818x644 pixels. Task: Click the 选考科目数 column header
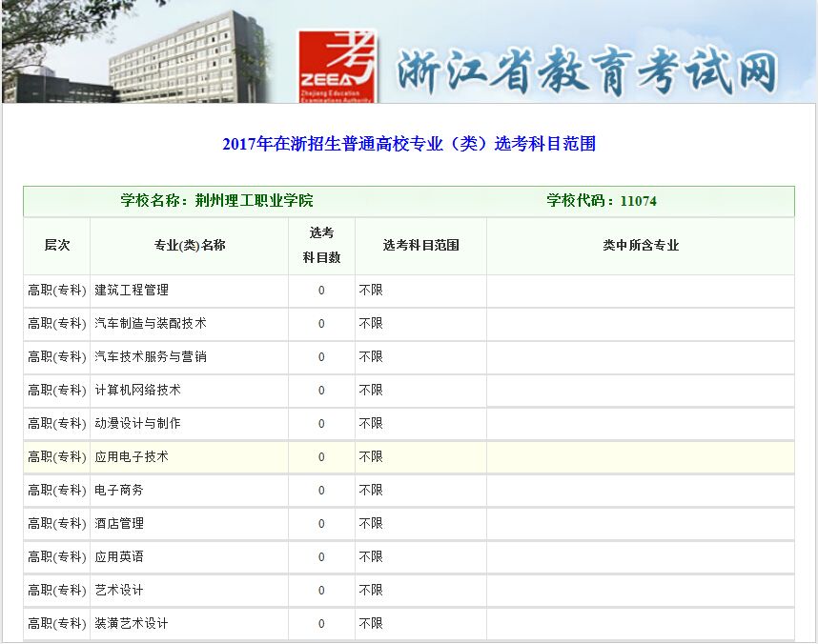pyautogui.click(x=321, y=245)
